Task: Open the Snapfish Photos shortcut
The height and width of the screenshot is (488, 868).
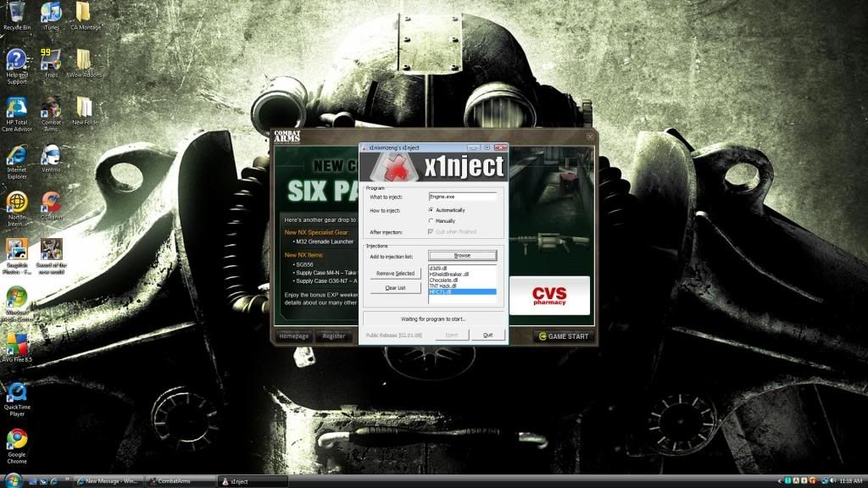Action: [x=17, y=257]
